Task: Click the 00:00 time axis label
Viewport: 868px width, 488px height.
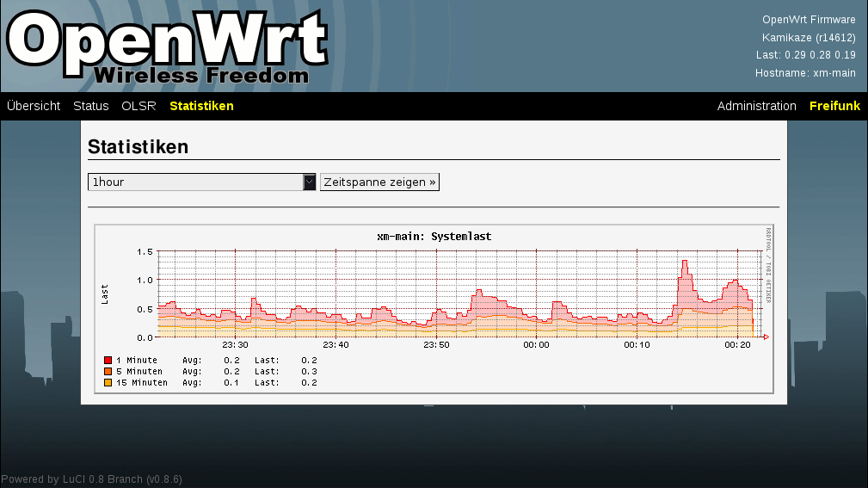Action: click(536, 345)
